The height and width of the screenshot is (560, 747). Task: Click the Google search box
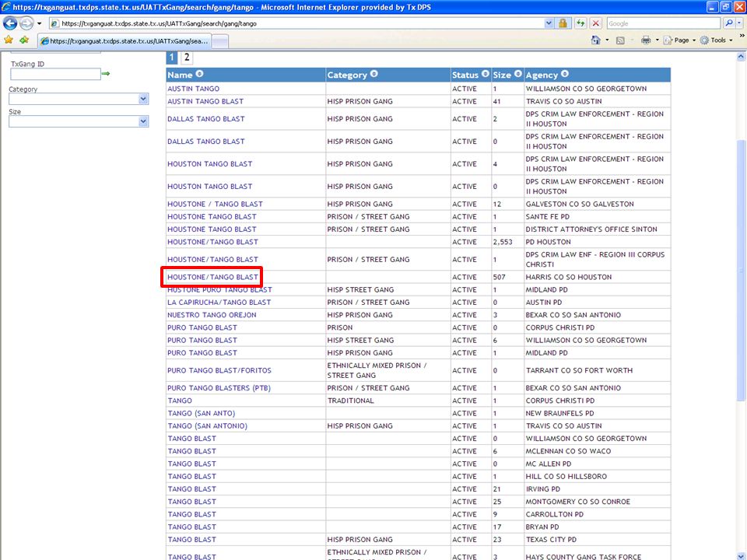pyautogui.click(x=663, y=23)
